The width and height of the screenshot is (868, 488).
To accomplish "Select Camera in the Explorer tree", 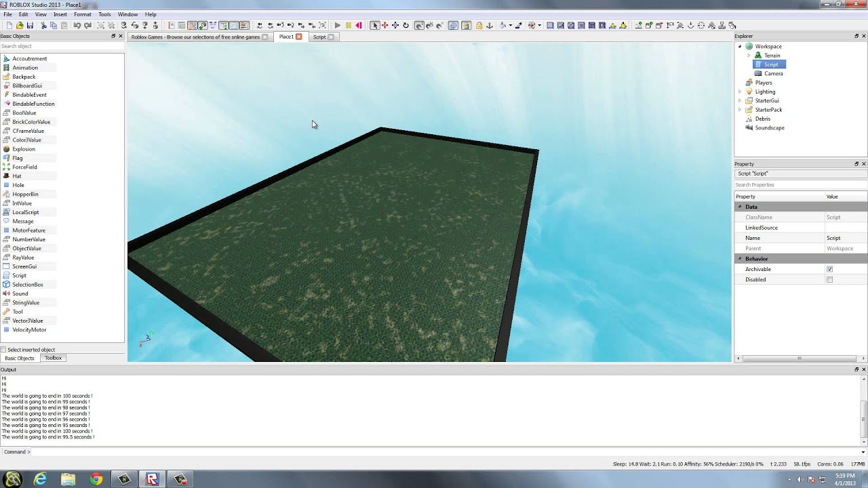I will click(773, 73).
